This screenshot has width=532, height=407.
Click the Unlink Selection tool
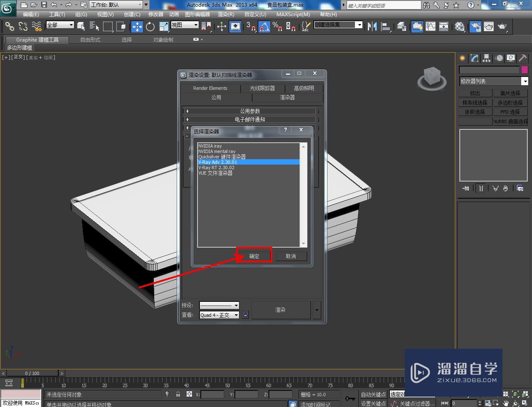tap(23, 27)
